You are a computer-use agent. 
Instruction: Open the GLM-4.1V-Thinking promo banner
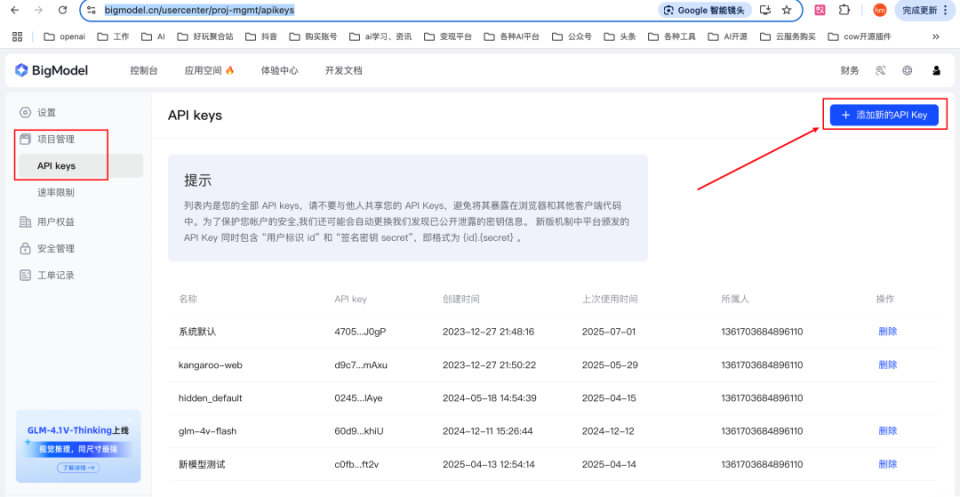[78, 446]
